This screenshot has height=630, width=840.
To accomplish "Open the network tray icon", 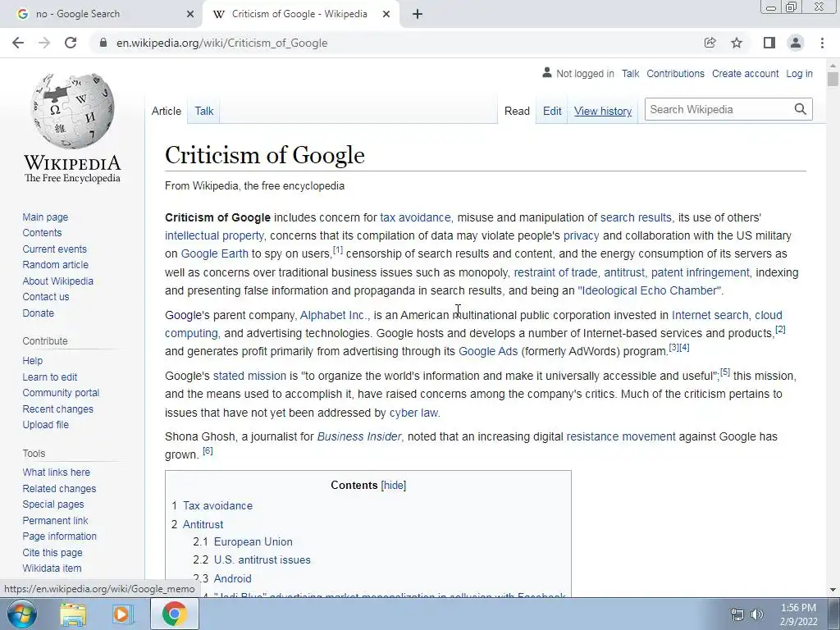I will [x=737, y=614].
